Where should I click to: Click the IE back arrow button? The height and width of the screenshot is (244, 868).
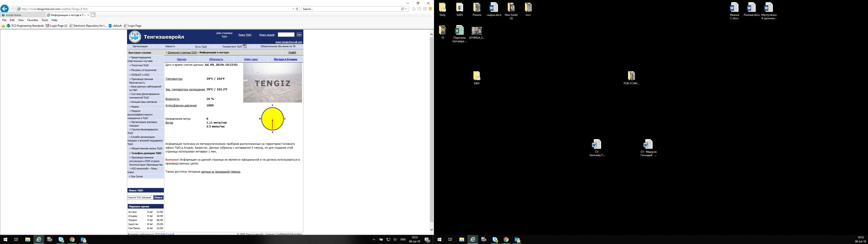4,9
